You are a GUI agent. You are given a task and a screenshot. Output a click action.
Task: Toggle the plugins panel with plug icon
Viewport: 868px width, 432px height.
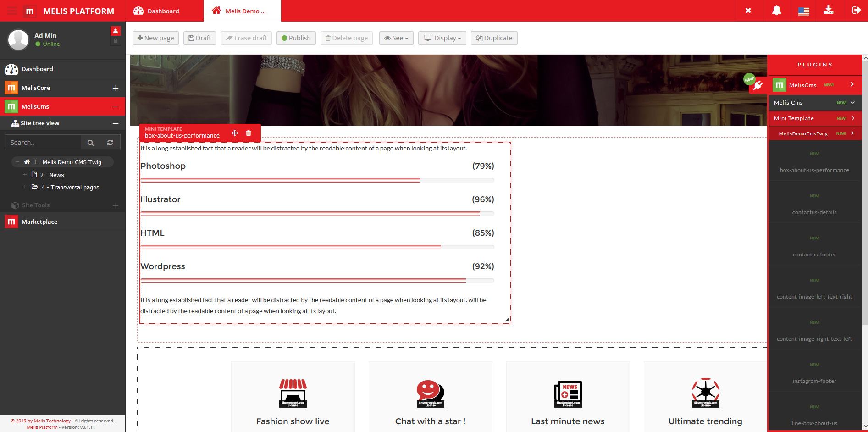(757, 85)
